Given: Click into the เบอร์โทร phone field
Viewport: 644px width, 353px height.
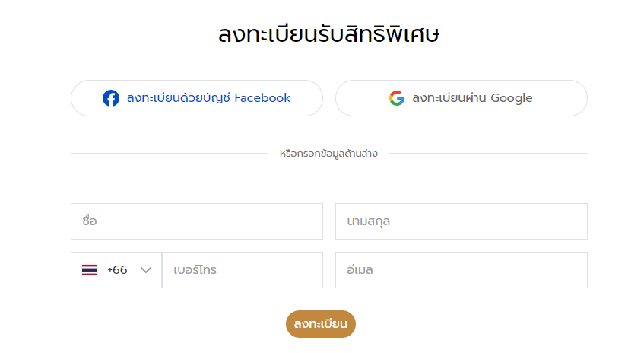Looking at the screenshot, I should point(243,270).
